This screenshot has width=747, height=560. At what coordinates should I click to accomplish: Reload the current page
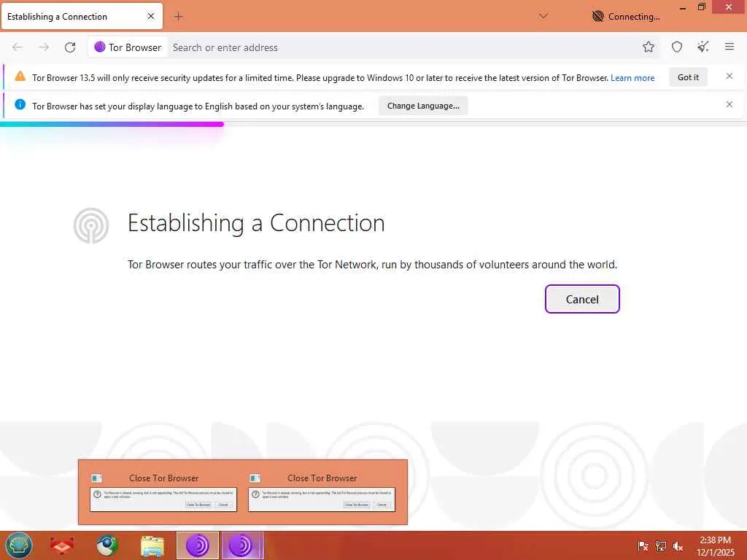tap(70, 47)
